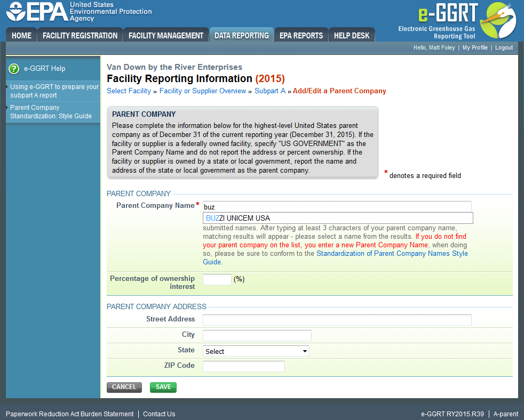Open Standardization of Parent Company Names Style Guide link
Viewport: 524px width, 420px height.
pyautogui.click(x=335, y=258)
